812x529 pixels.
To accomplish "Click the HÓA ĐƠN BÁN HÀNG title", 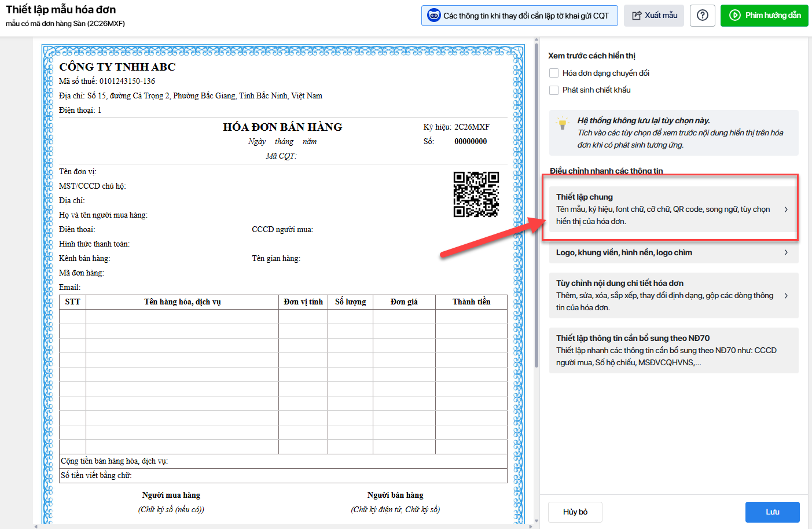I will tap(282, 127).
